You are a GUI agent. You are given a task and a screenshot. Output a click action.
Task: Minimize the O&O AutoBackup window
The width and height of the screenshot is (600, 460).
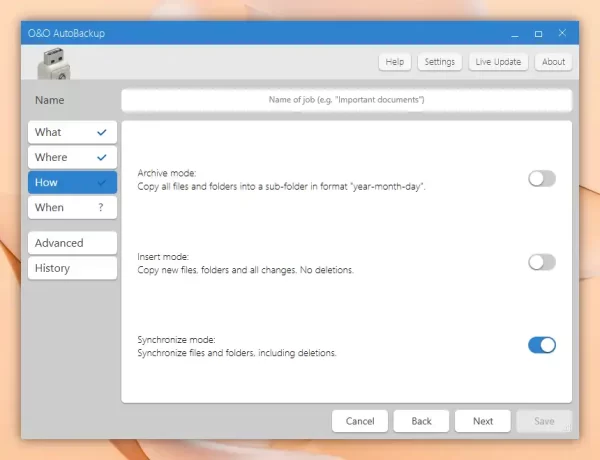pyautogui.click(x=515, y=34)
